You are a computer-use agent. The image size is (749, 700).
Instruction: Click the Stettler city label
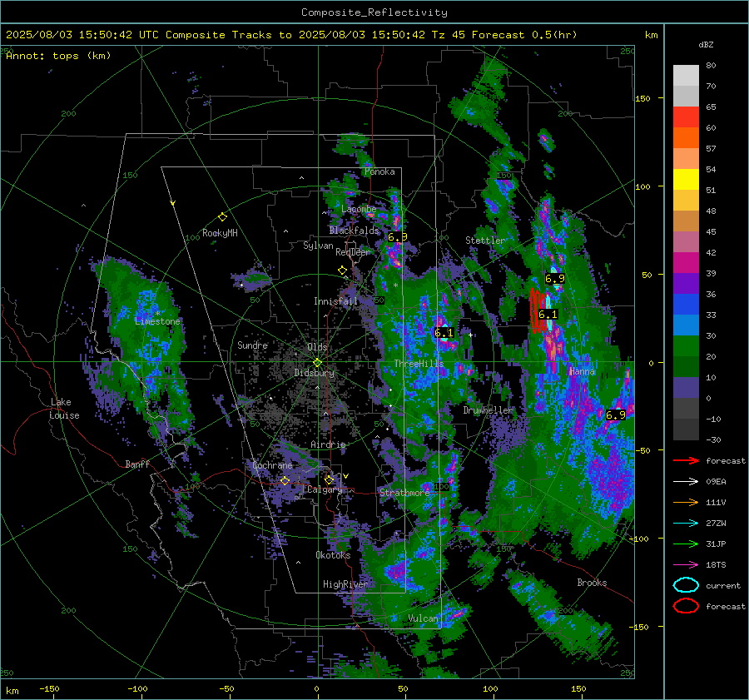tap(485, 241)
